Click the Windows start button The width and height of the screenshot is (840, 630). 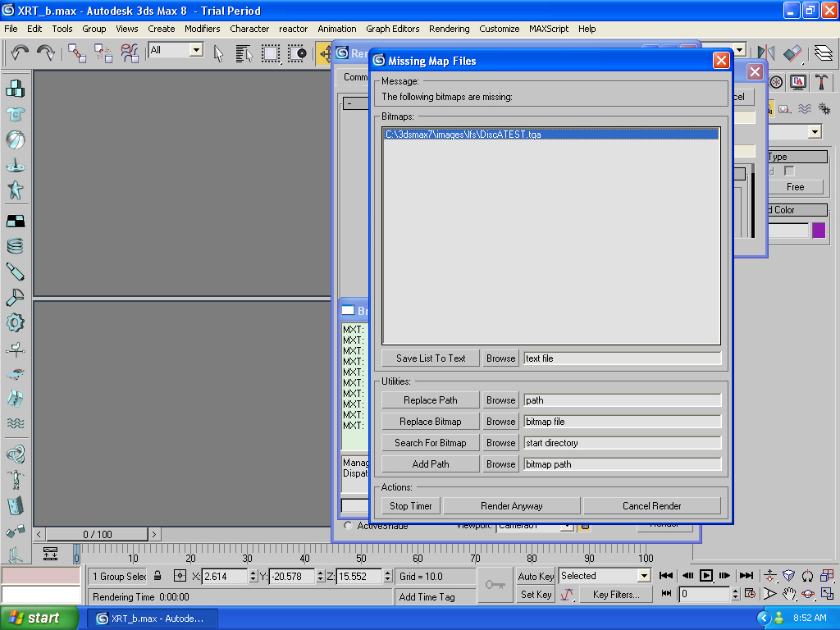(39, 619)
